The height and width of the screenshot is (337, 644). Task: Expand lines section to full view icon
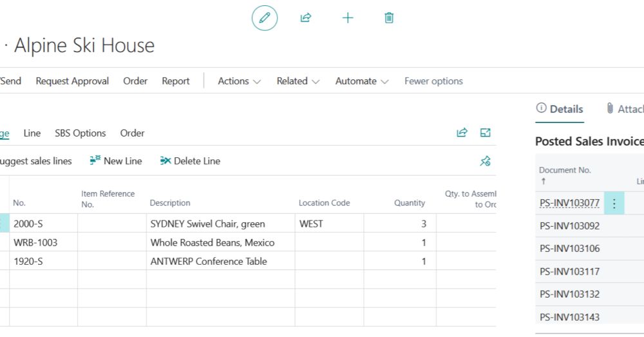click(x=485, y=132)
